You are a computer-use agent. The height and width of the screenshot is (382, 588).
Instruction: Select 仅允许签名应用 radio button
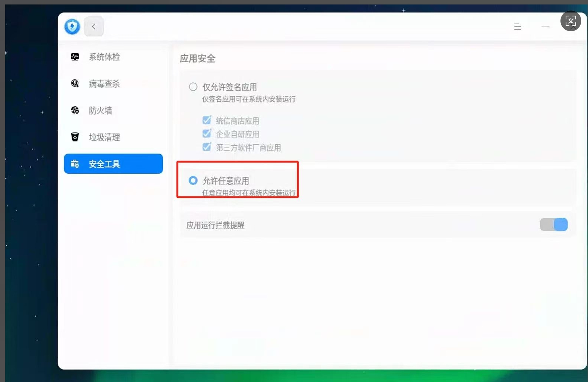(193, 87)
